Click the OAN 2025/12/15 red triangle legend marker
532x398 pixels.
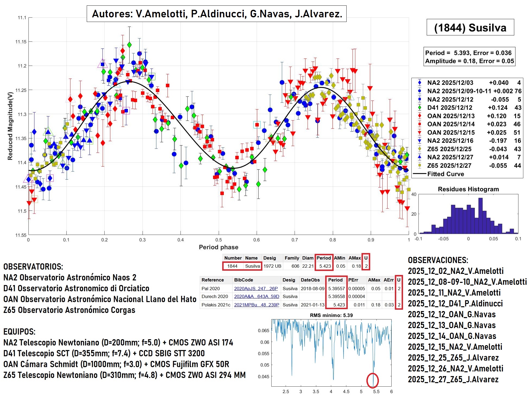click(x=420, y=132)
